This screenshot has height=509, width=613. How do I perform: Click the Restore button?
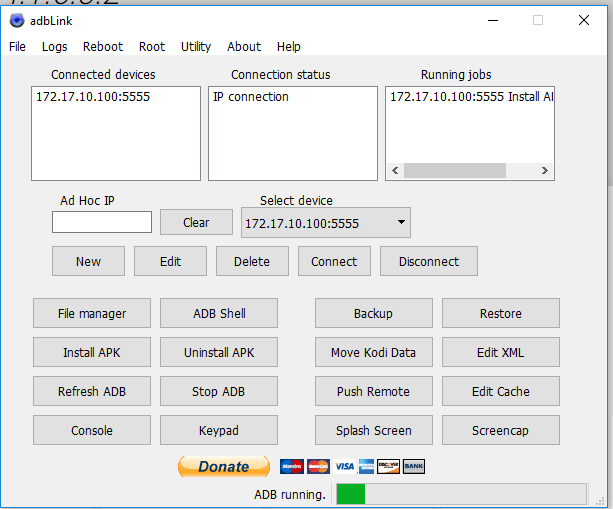point(501,313)
